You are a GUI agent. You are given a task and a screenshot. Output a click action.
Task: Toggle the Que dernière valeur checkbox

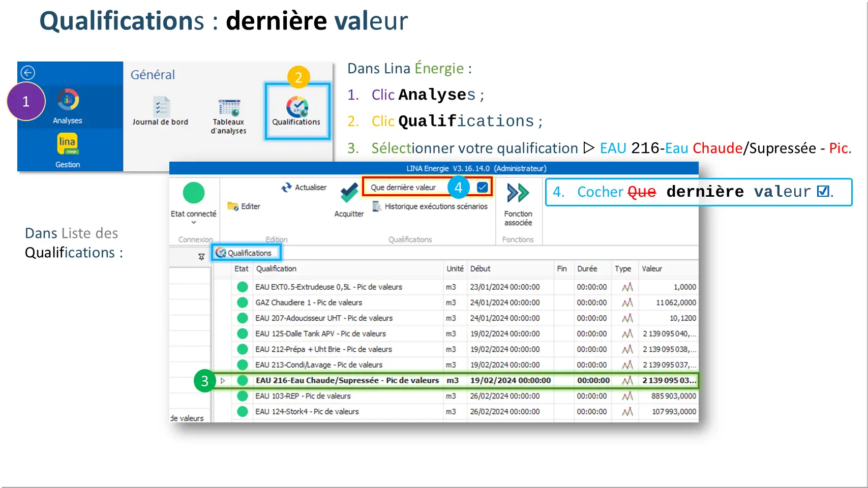click(483, 187)
